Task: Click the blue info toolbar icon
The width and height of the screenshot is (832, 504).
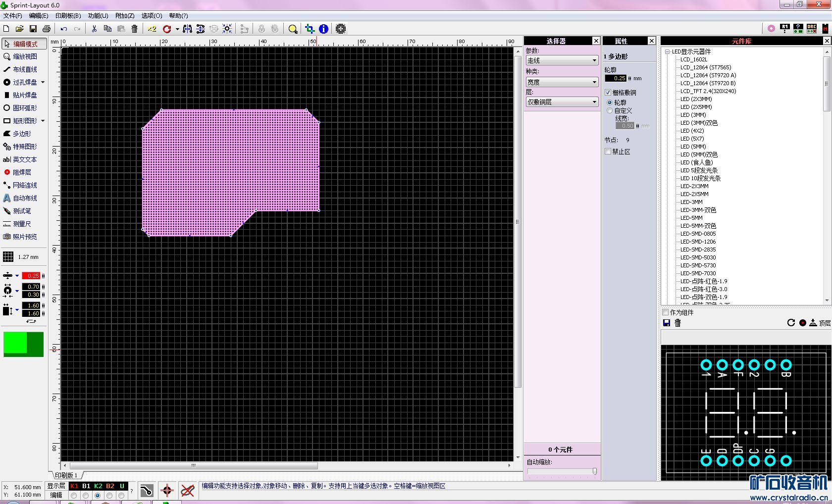Action: click(x=323, y=29)
